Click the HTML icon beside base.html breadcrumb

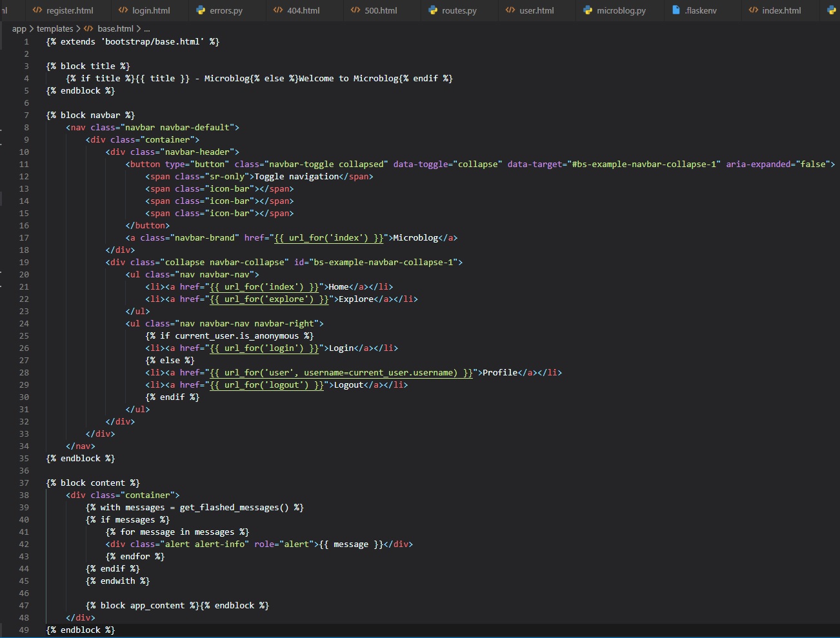click(88, 29)
